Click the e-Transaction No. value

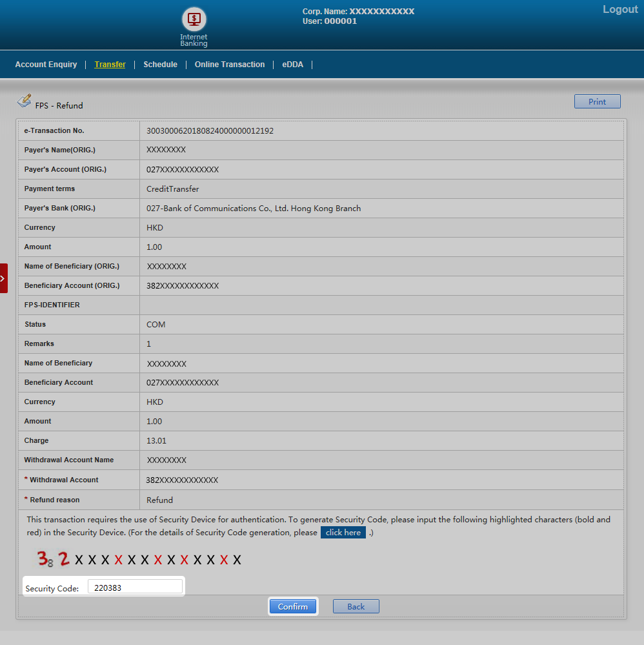[210, 131]
